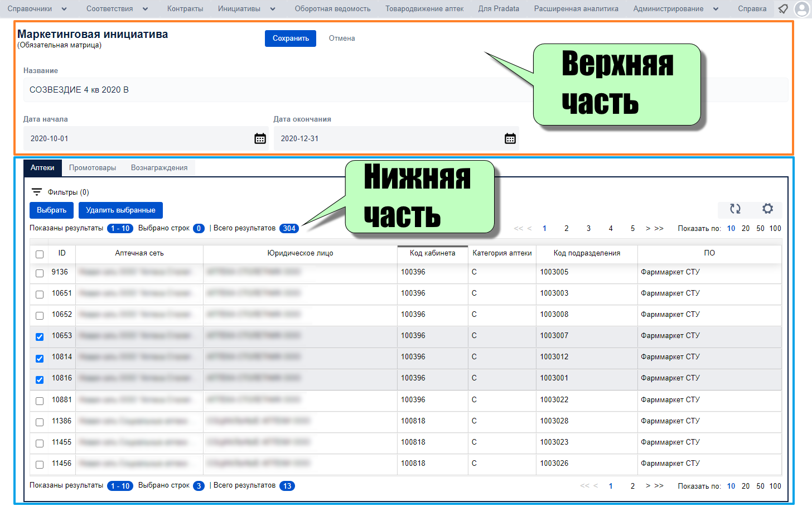
Task: Sort by Юридическое лицо column header
Action: [300, 253]
